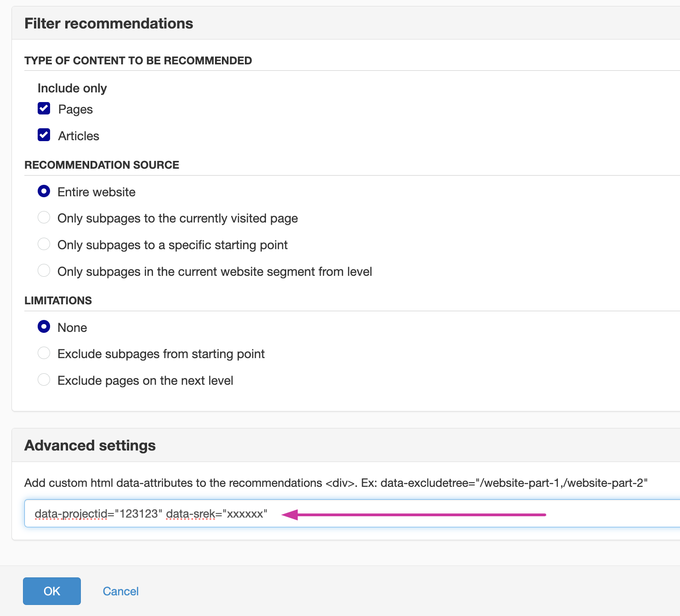Select Only subpages to a specific starting point
The width and height of the screenshot is (680, 616).
click(x=44, y=244)
